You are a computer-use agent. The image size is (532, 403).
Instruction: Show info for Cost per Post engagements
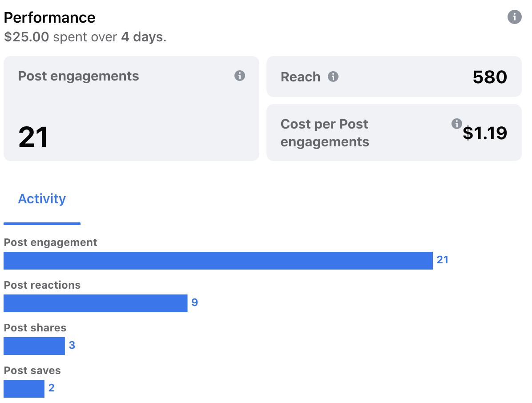click(x=456, y=124)
